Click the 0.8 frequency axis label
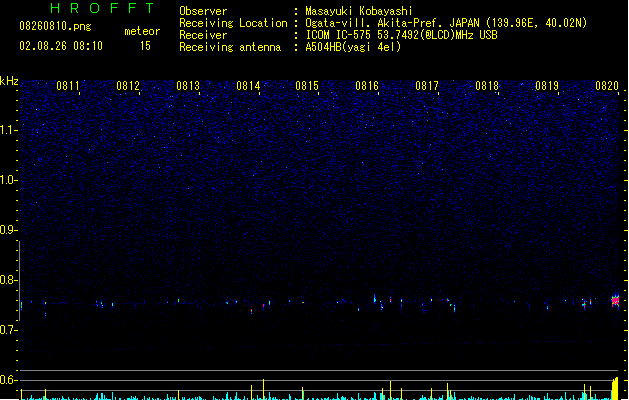This screenshot has height=400, width=629. (9, 280)
